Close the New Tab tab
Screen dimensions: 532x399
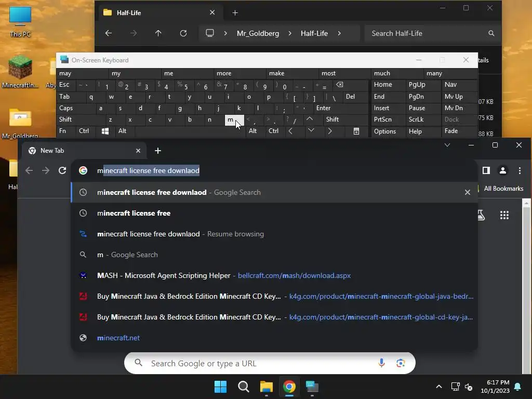(138, 151)
